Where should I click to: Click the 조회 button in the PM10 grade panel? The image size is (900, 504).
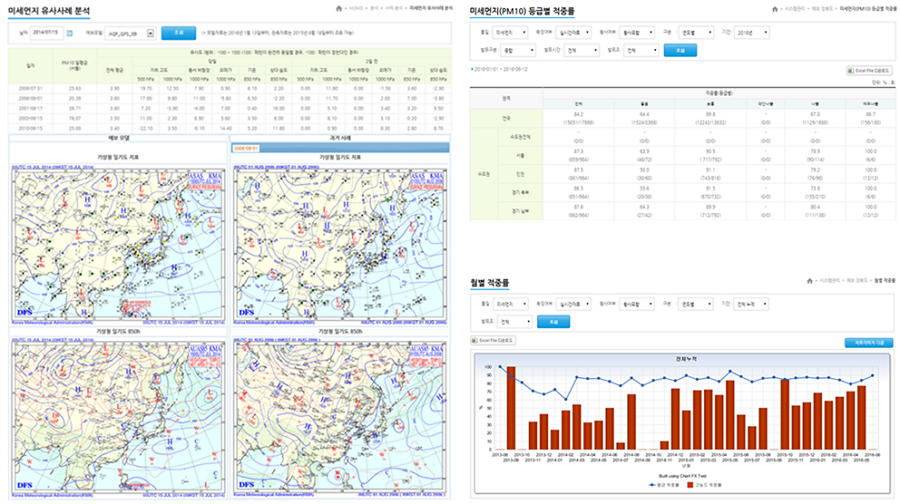[680, 51]
